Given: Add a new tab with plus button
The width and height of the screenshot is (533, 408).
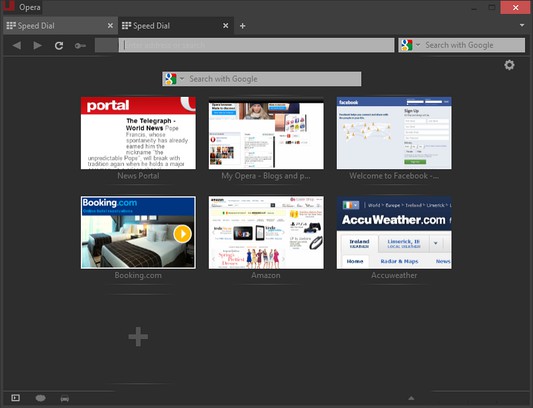Looking at the screenshot, I should pos(242,26).
